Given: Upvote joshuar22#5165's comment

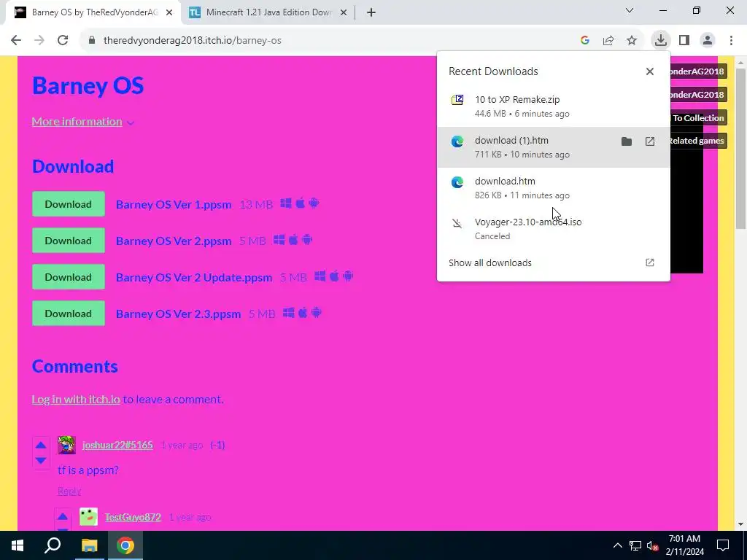Looking at the screenshot, I should (x=41, y=446).
